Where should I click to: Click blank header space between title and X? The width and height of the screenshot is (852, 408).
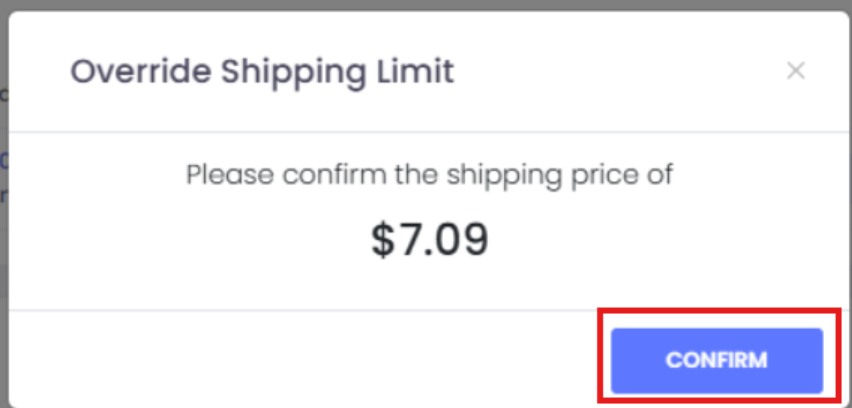(x=620, y=72)
